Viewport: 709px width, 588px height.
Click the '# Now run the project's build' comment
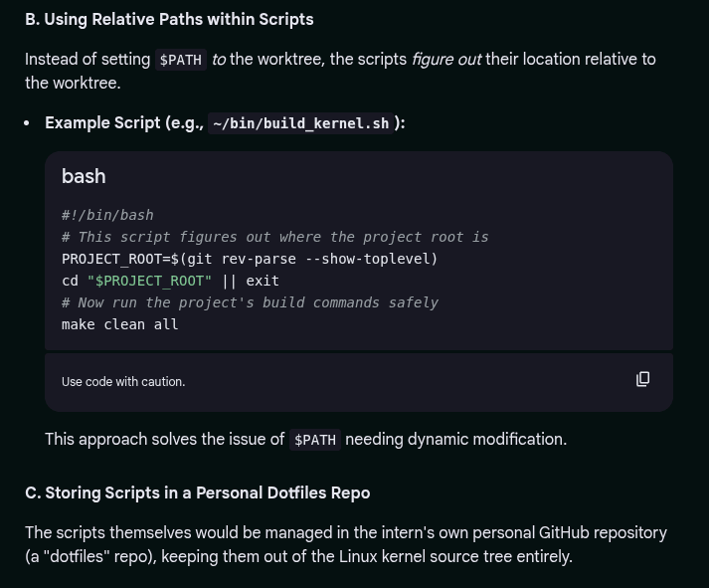[250, 302]
